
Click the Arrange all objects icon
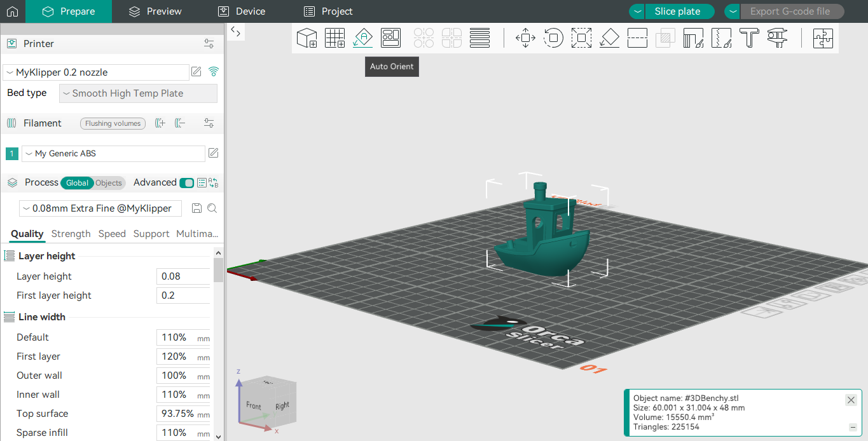tap(391, 38)
